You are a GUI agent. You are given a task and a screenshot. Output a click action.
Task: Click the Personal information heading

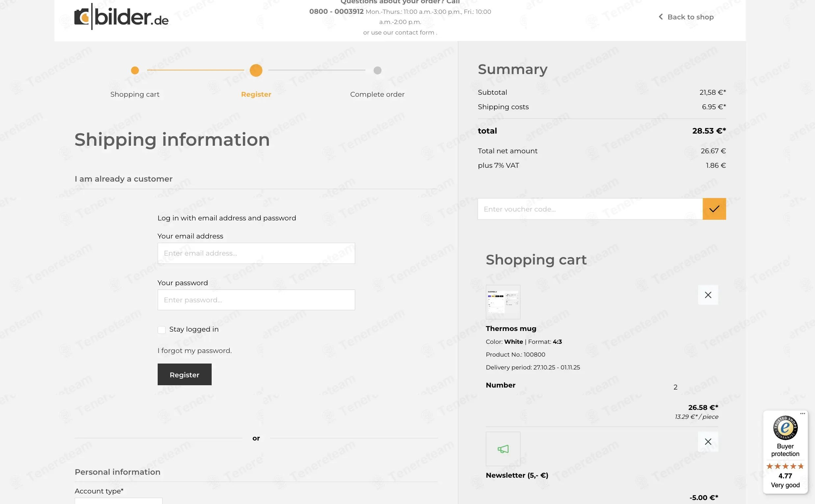(x=118, y=472)
